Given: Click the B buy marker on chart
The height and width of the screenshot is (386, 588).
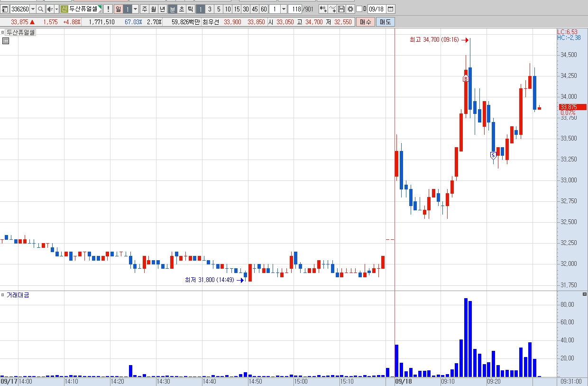Looking at the screenshot, I should coord(466,78).
